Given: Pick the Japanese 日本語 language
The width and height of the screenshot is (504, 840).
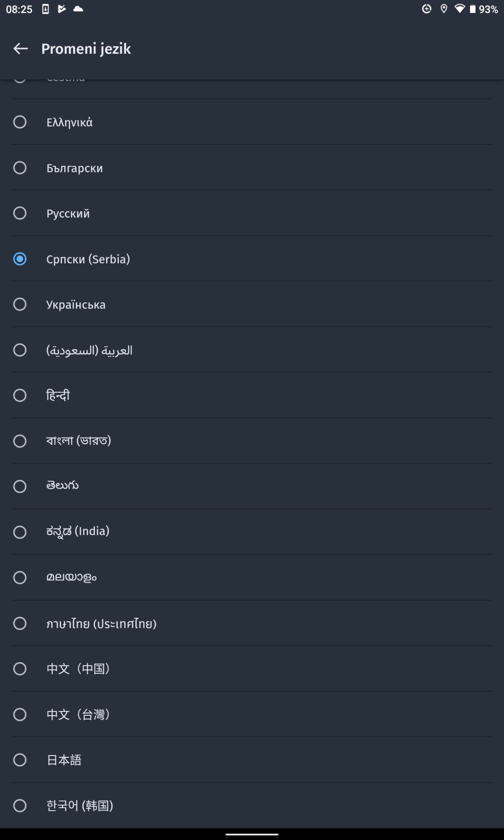Looking at the screenshot, I should [x=20, y=760].
